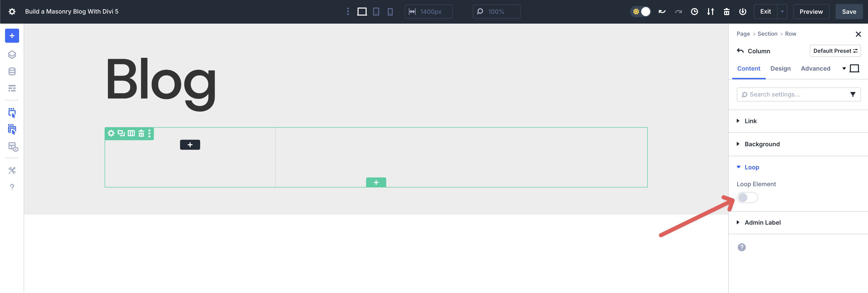Delete the row using the trash icon
868x293 pixels.
click(141, 133)
